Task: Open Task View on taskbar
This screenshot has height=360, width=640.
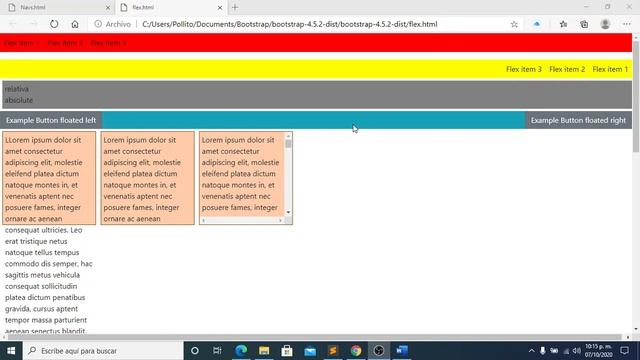Action: tap(217, 351)
